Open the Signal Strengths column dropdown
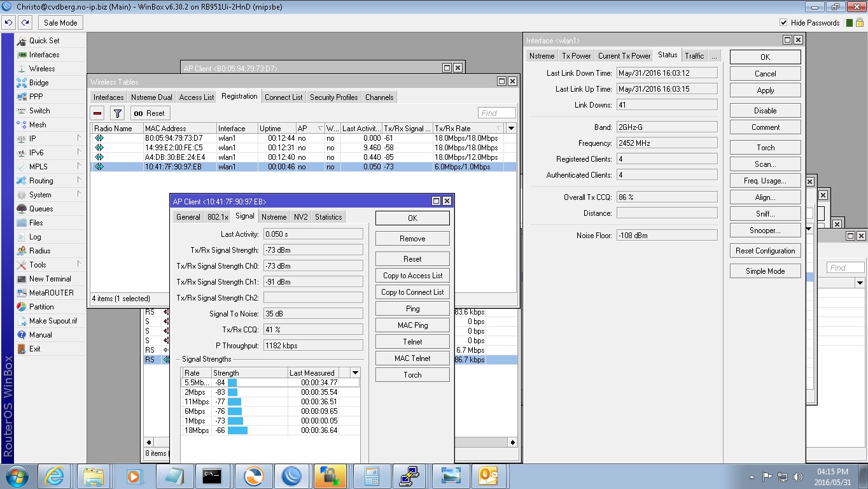 point(355,373)
